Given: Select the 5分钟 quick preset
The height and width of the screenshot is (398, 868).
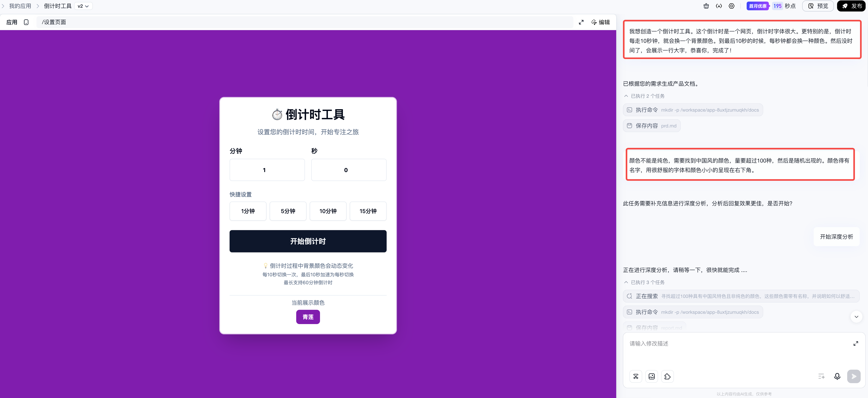Looking at the screenshot, I should pyautogui.click(x=288, y=211).
